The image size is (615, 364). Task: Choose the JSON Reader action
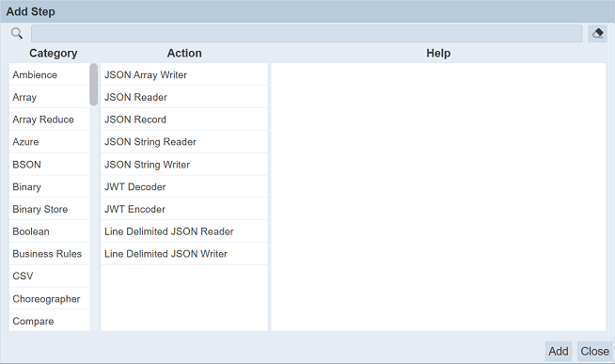point(184,97)
